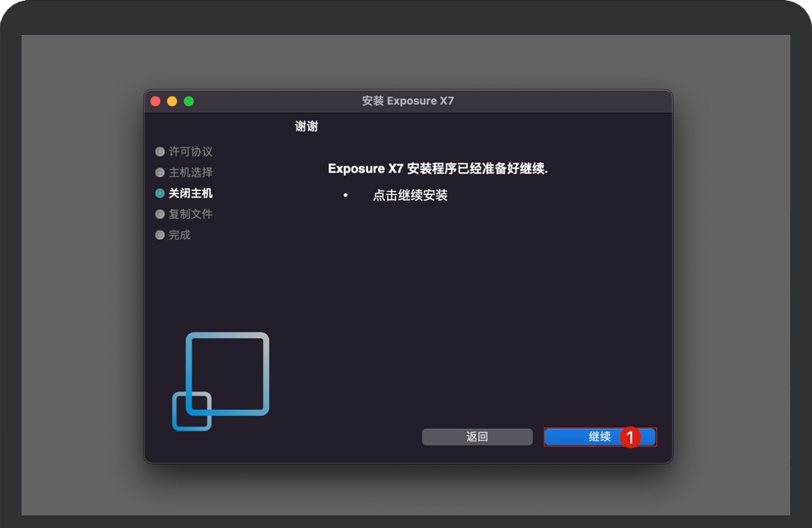Click the blue 继续 button to continue installing
The image size is (812, 528).
pos(600,437)
